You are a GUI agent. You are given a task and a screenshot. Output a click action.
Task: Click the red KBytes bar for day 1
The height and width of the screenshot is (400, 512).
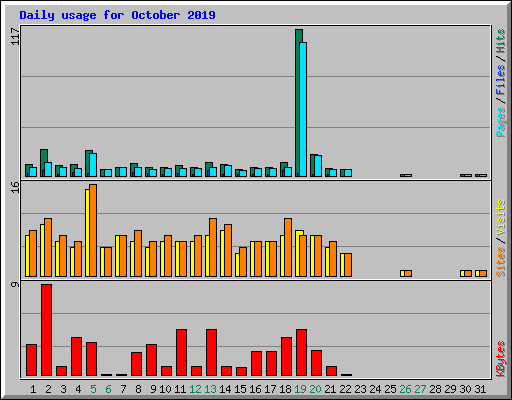click(31, 360)
